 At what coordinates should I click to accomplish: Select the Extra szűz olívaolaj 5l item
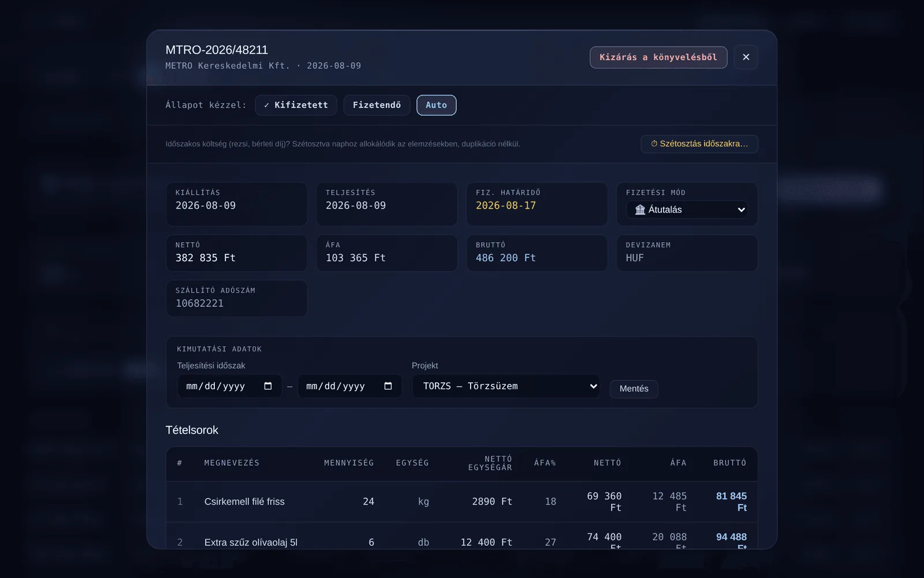tap(251, 542)
